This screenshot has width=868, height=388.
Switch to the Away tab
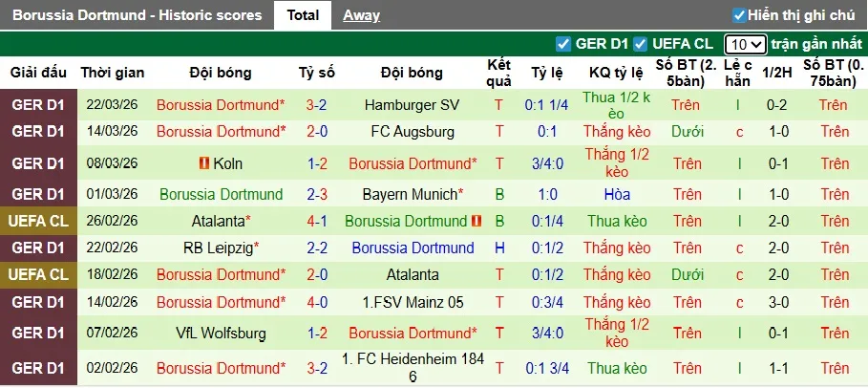point(361,15)
